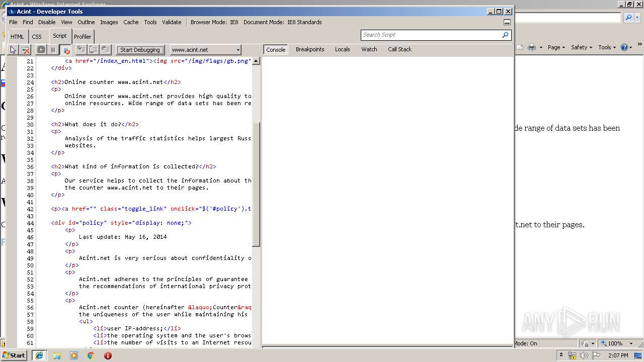Click source line number 24 gutter

31,82
